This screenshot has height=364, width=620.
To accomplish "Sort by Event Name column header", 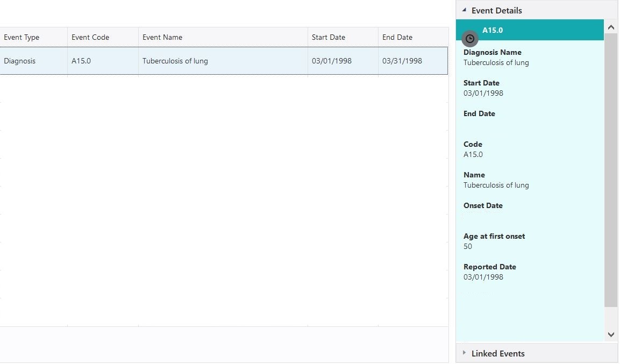I will click(223, 37).
